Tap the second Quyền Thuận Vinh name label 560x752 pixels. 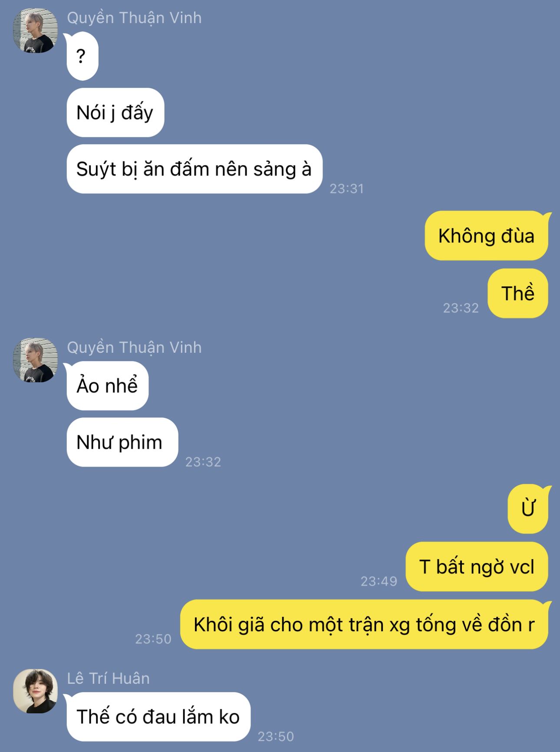pos(134,348)
